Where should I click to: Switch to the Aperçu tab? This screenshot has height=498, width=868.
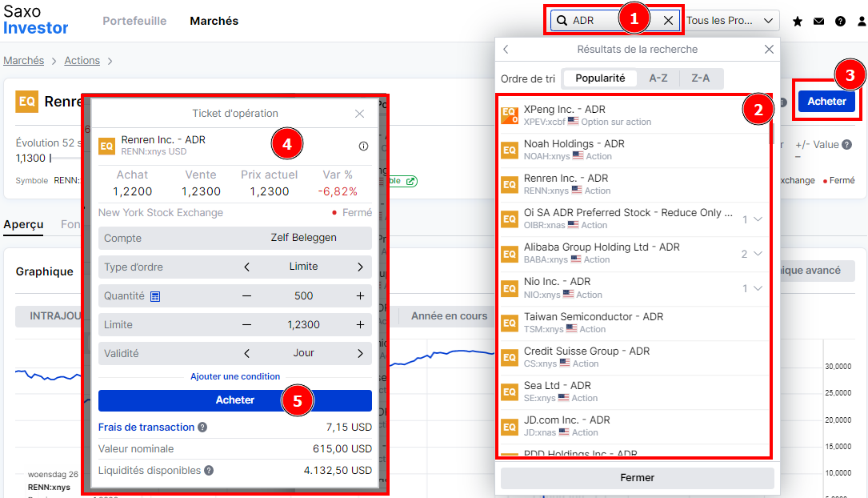23,224
